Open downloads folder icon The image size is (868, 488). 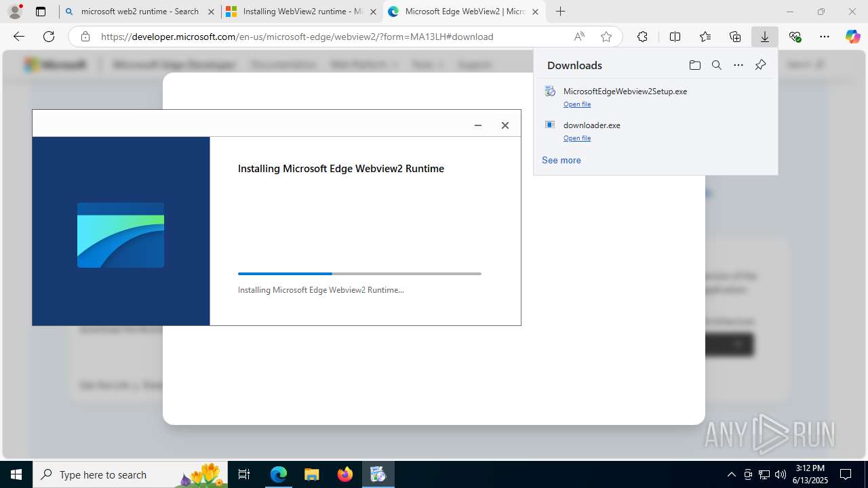[694, 65]
